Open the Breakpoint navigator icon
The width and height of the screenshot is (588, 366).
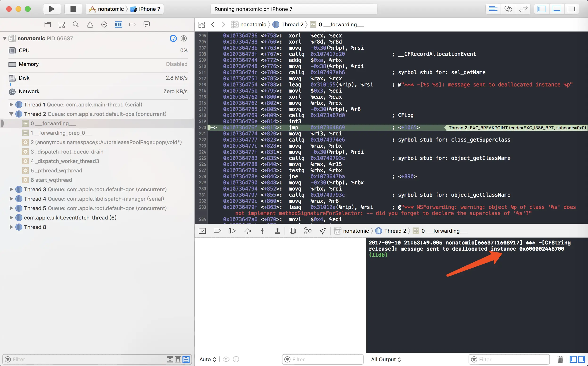click(x=132, y=24)
